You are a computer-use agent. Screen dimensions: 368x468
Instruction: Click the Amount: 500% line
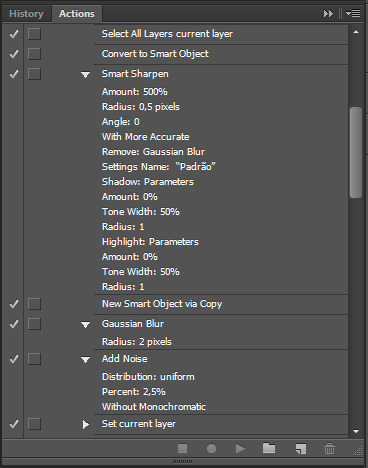click(135, 92)
